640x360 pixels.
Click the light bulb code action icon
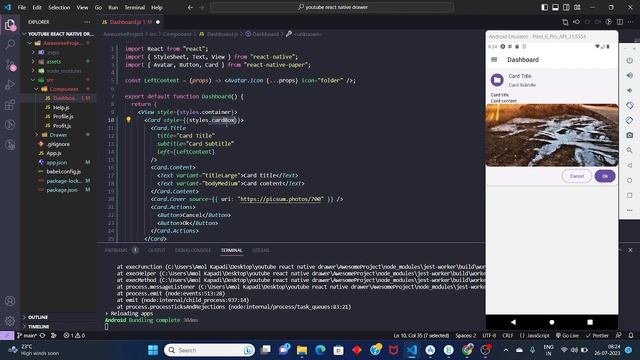[x=129, y=120]
